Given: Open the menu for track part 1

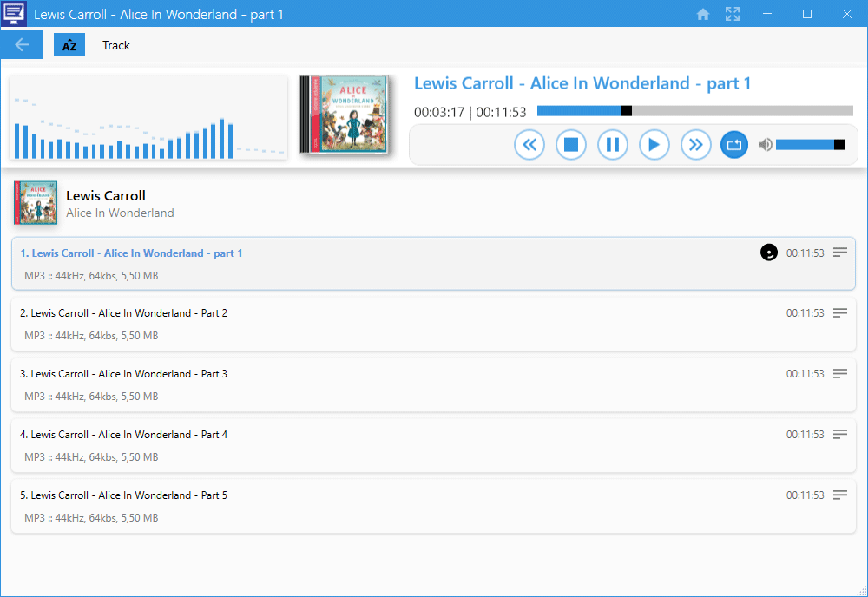Looking at the screenshot, I should point(839,253).
